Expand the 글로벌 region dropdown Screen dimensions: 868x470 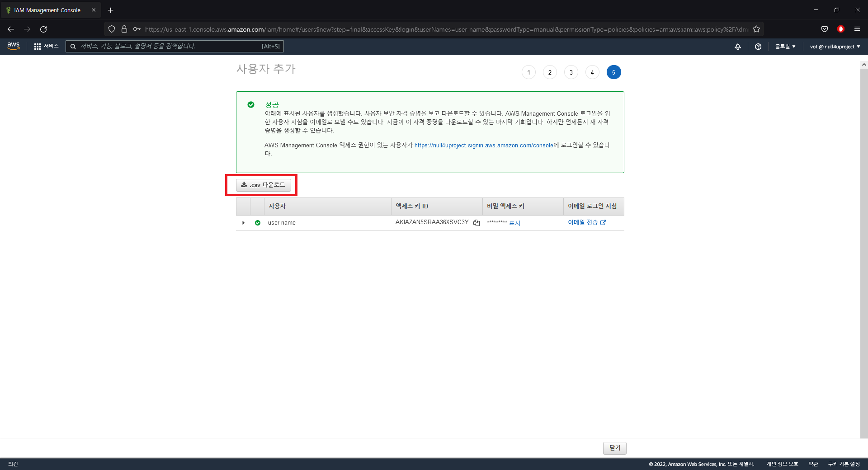click(x=785, y=47)
